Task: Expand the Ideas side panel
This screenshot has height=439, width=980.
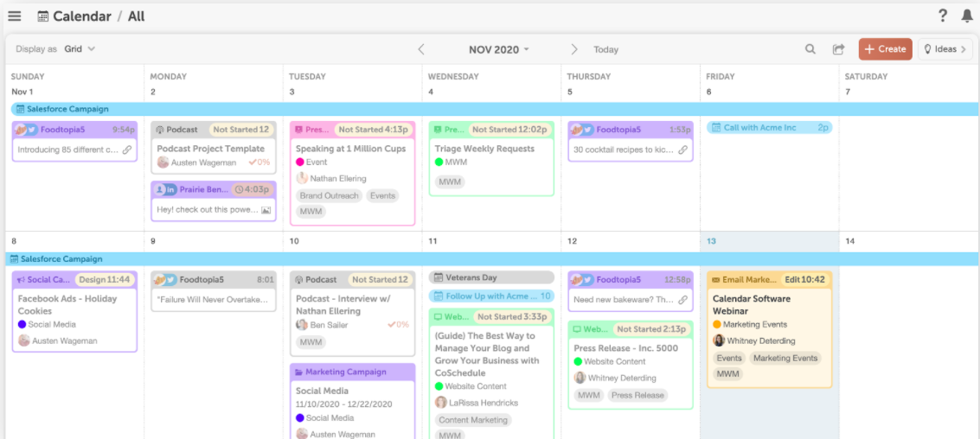Action: click(x=945, y=49)
